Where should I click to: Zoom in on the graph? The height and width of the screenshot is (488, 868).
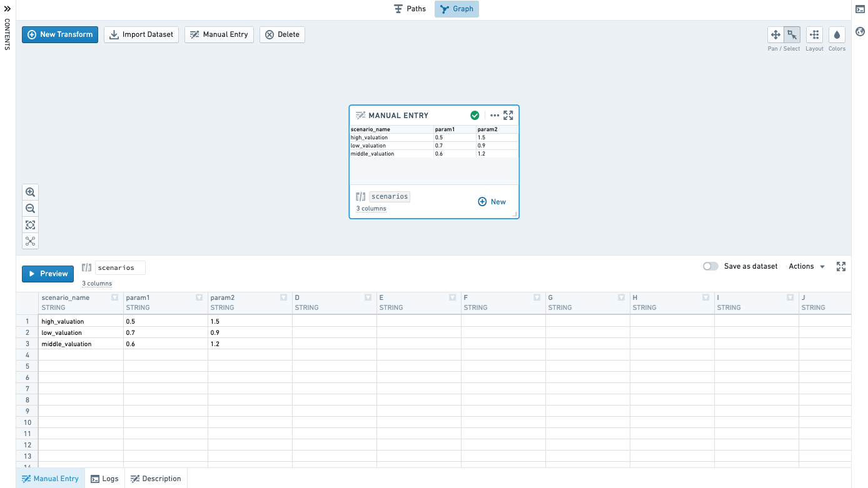click(30, 192)
